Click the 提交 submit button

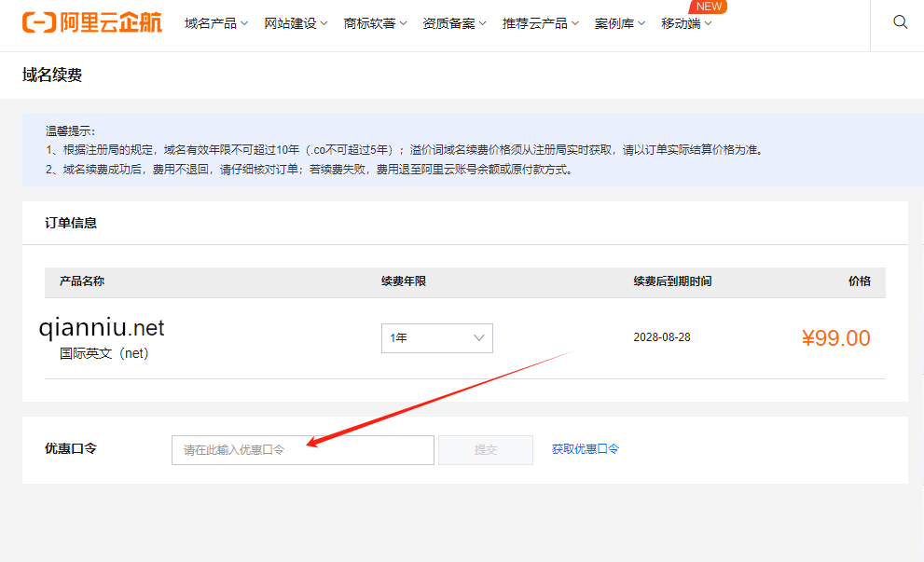coord(485,449)
